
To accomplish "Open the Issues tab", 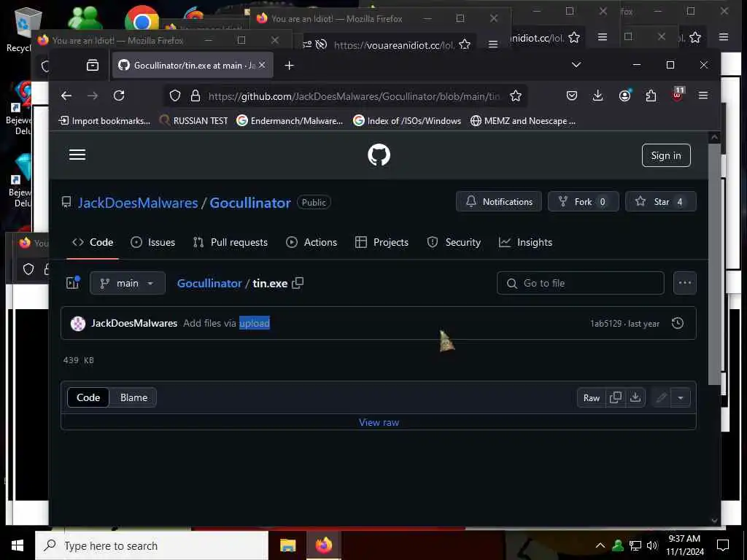I will tap(153, 242).
